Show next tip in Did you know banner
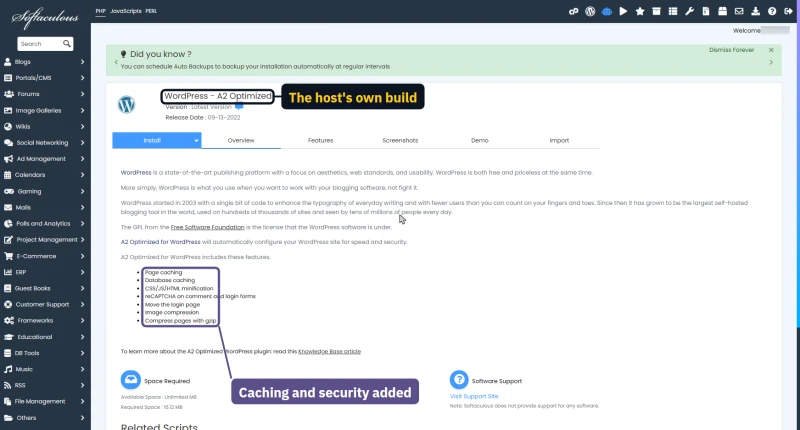The image size is (800, 430). tap(771, 62)
